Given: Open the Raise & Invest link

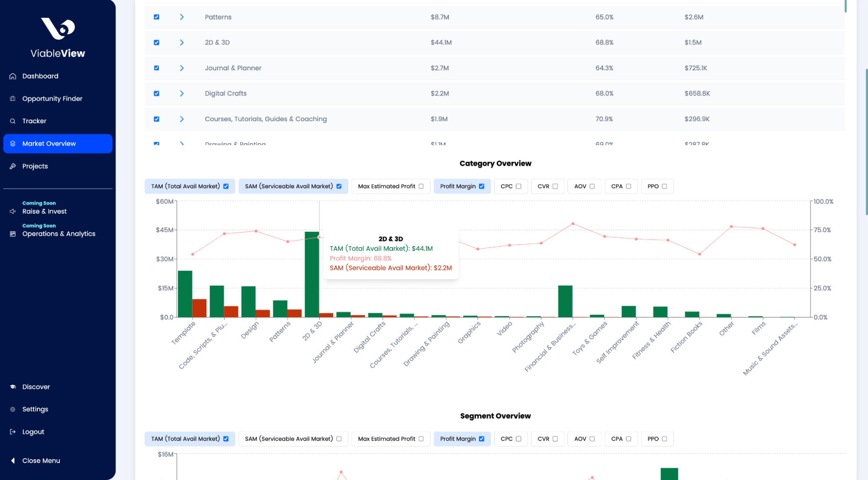Looking at the screenshot, I should [x=44, y=212].
